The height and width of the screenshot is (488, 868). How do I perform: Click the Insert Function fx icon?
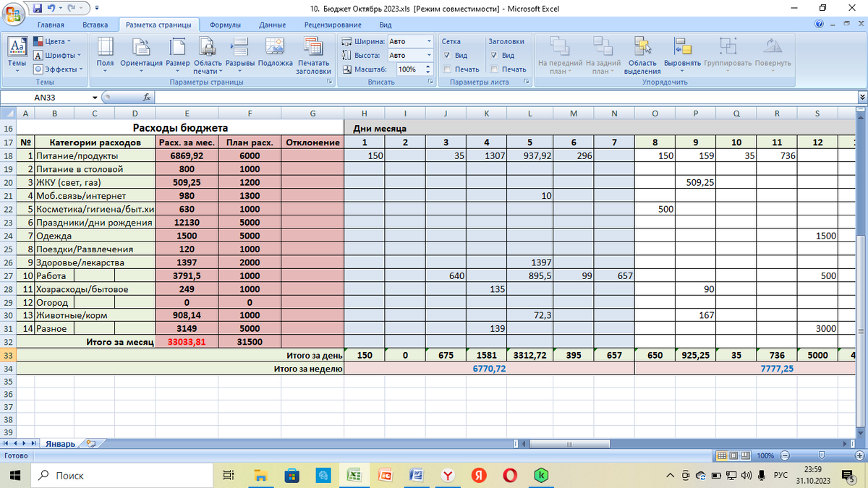(146, 97)
